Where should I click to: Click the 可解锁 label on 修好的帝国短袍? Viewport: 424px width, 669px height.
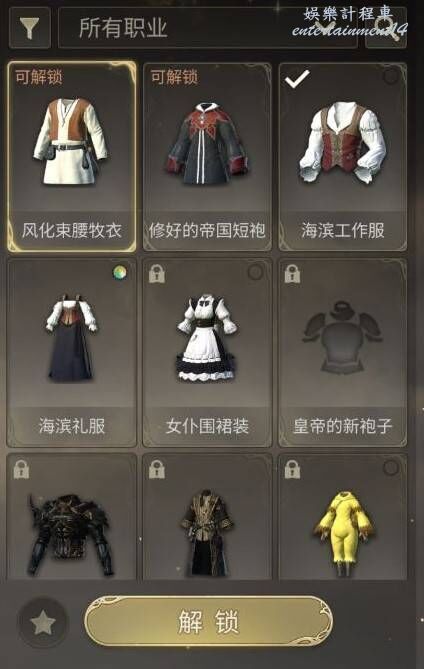[x=174, y=77]
